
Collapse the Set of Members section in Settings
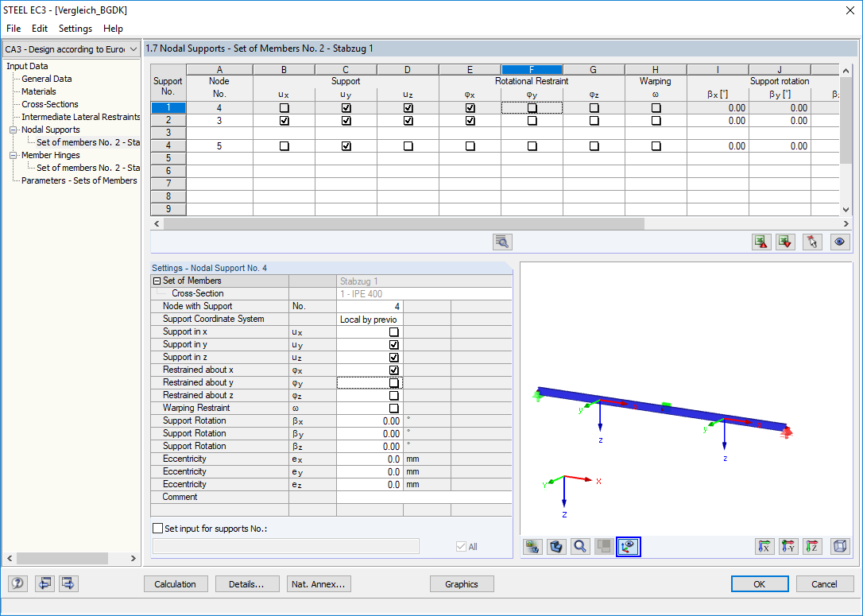click(157, 281)
